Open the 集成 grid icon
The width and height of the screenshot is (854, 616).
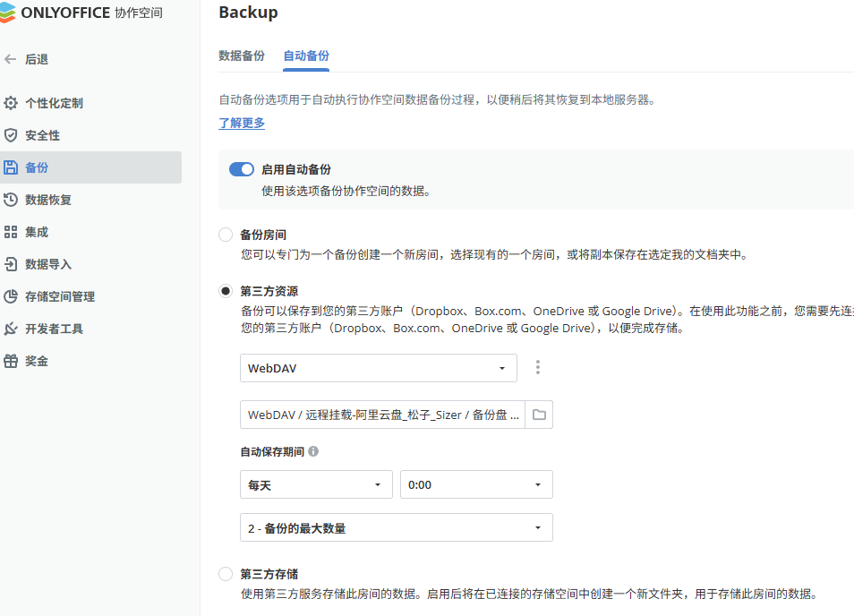[11, 232]
